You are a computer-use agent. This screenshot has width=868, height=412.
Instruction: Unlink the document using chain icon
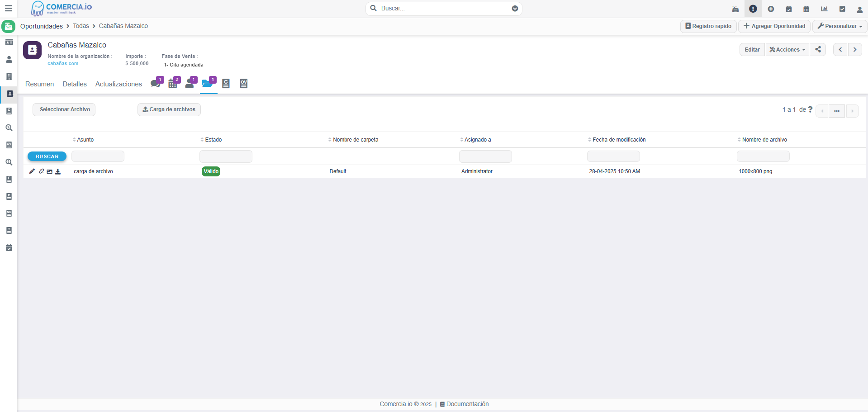tap(41, 171)
